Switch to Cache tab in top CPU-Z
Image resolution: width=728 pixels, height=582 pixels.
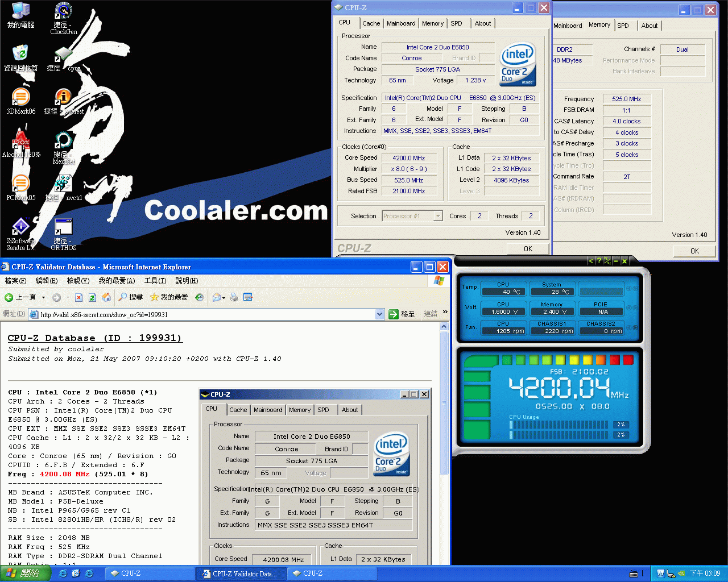[371, 23]
